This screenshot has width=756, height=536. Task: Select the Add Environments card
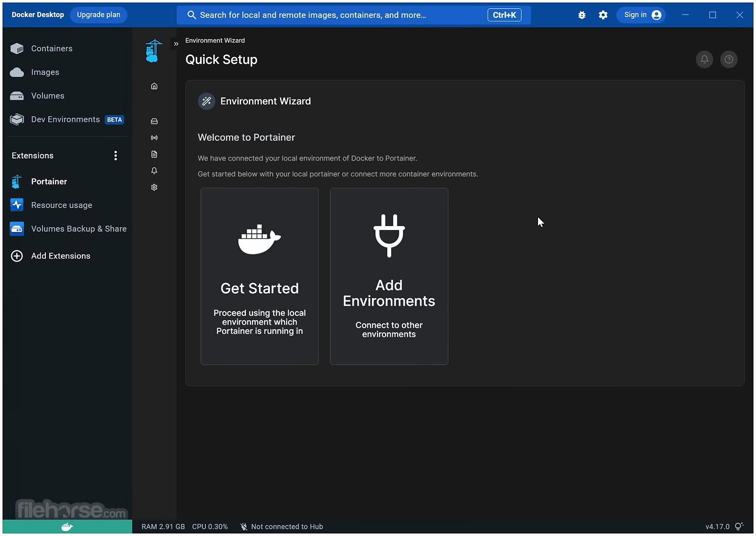point(389,276)
